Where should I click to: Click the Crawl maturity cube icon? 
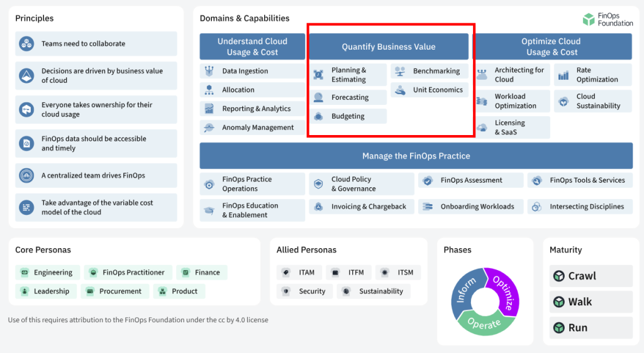559,276
